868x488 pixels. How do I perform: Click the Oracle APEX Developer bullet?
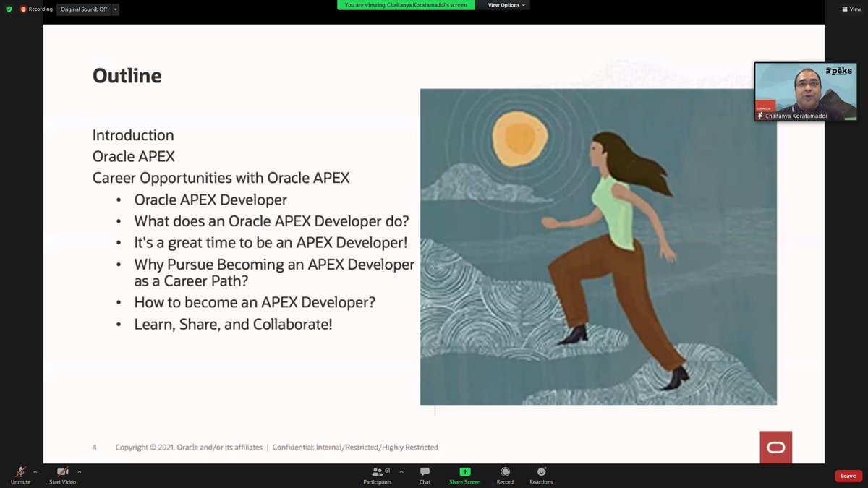coord(210,200)
